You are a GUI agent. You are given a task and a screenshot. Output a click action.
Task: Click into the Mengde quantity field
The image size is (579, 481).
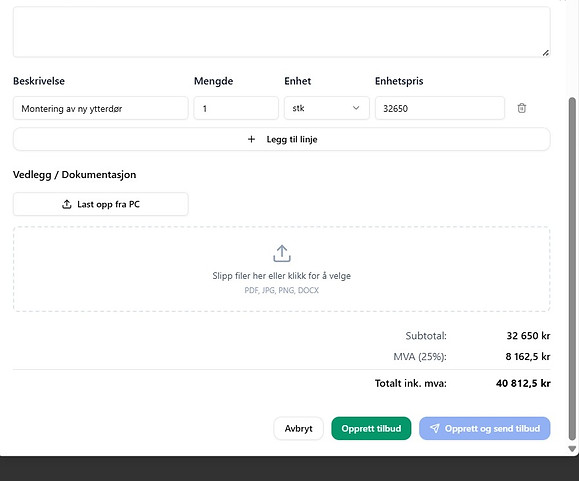(236, 108)
